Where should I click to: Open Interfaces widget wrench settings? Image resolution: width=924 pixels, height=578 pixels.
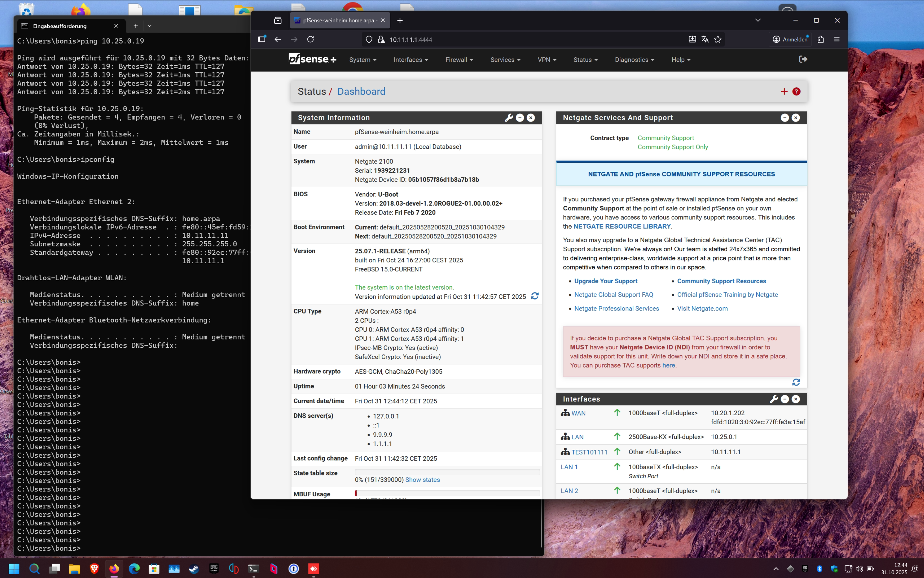coord(774,399)
